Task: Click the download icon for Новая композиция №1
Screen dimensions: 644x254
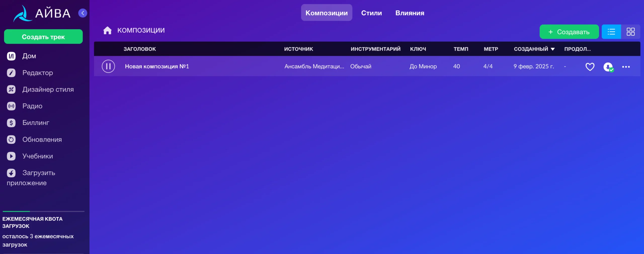Action: 608,67
